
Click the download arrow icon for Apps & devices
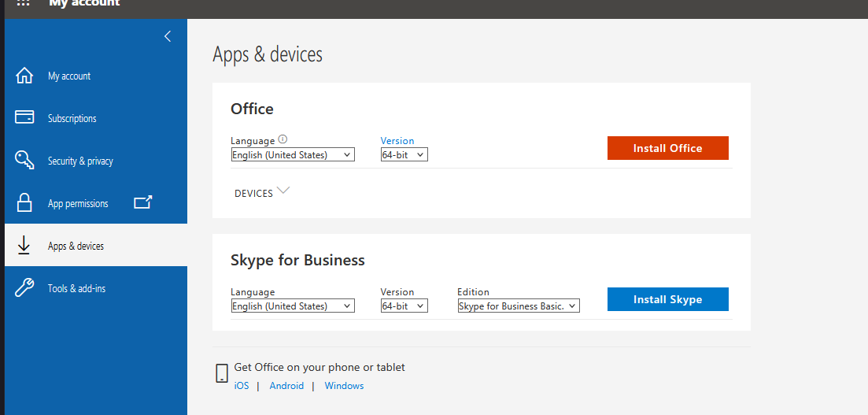coord(24,246)
